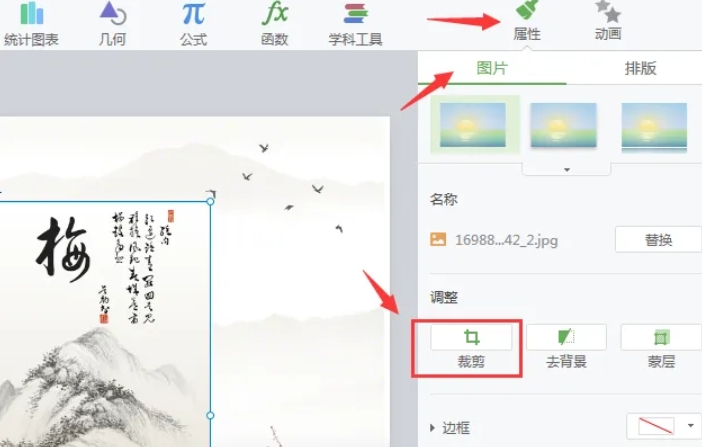
Task: Choose the third reflection picture style thumbnail
Action: (654, 127)
